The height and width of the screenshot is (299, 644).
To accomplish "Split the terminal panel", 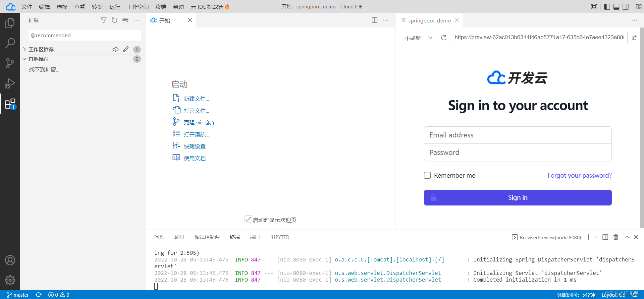I will point(605,237).
